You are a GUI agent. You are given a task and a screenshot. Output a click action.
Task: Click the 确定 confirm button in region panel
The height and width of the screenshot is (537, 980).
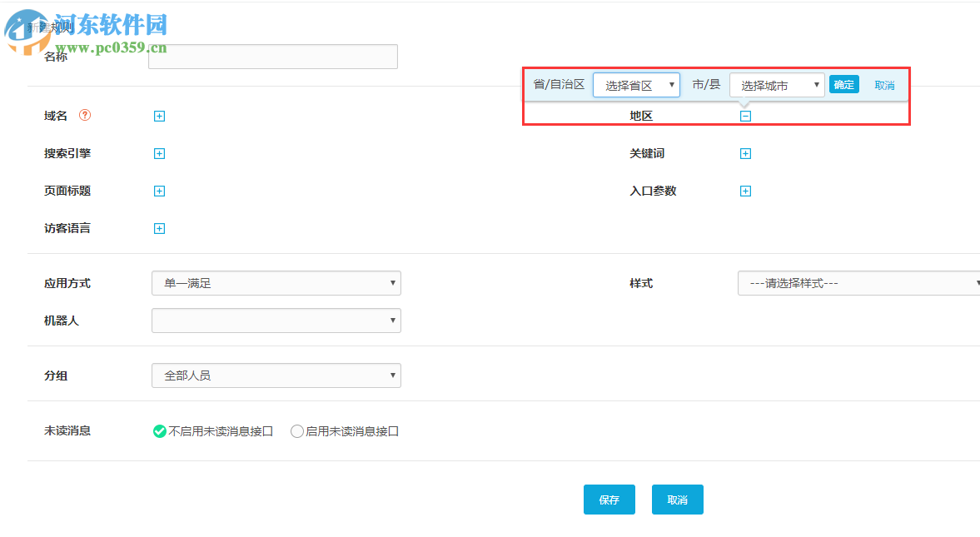point(843,84)
